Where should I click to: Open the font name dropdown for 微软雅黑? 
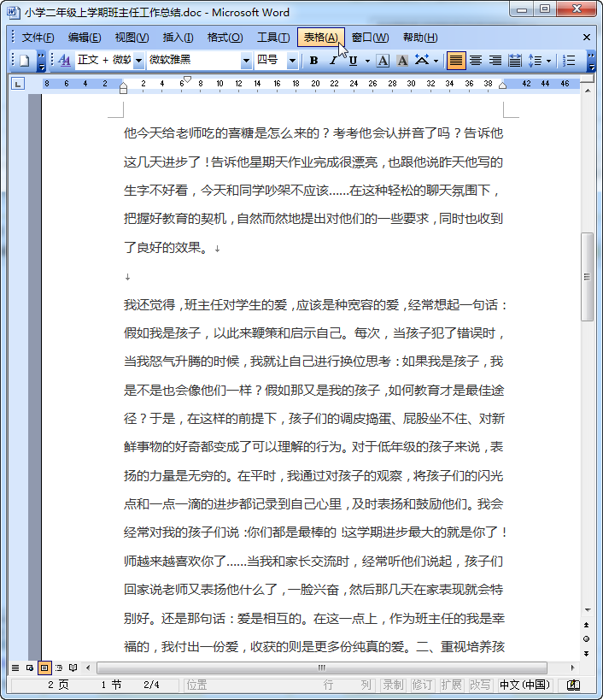point(246,61)
